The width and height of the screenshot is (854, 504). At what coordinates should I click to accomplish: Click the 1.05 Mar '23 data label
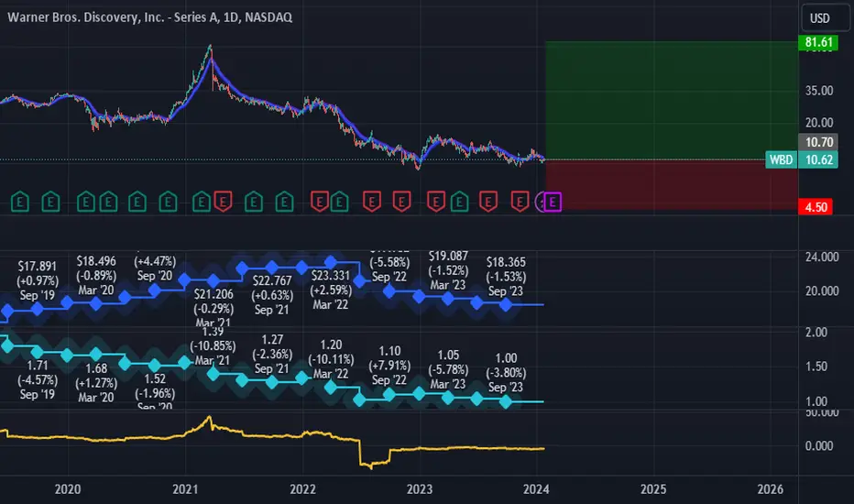coord(448,369)
